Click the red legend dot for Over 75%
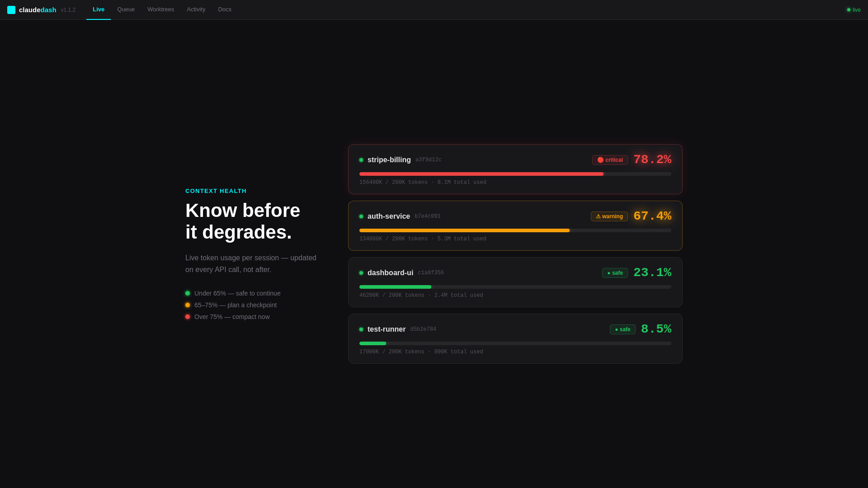 (188, 317)
